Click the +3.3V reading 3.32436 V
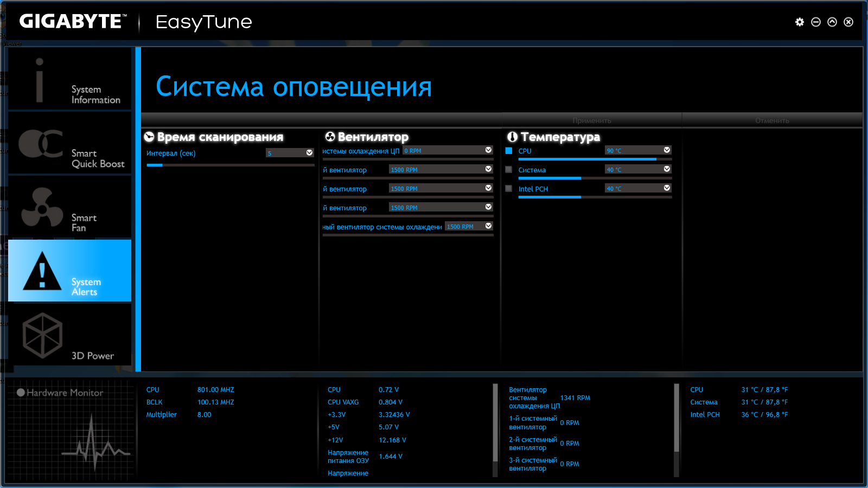Screen dimensions: 868x488 pyautogui.click(x=394, y=415)
